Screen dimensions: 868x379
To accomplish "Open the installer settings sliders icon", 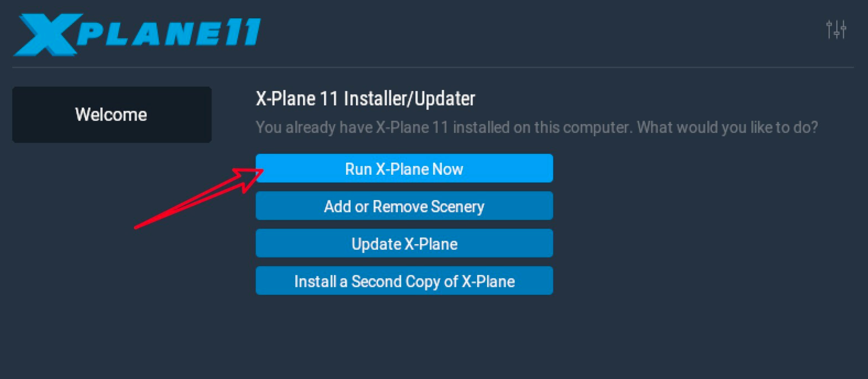I will [836, 29].
